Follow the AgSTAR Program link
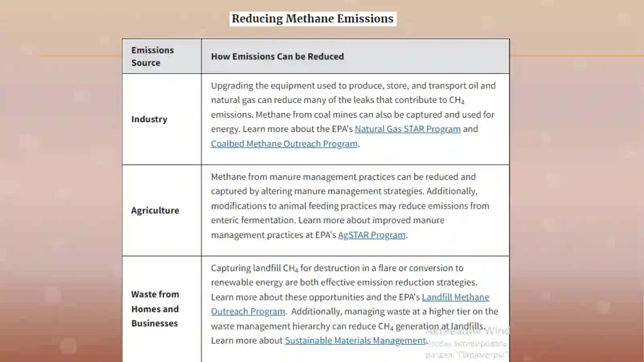 pyautogui.click(x=372, y=235)
